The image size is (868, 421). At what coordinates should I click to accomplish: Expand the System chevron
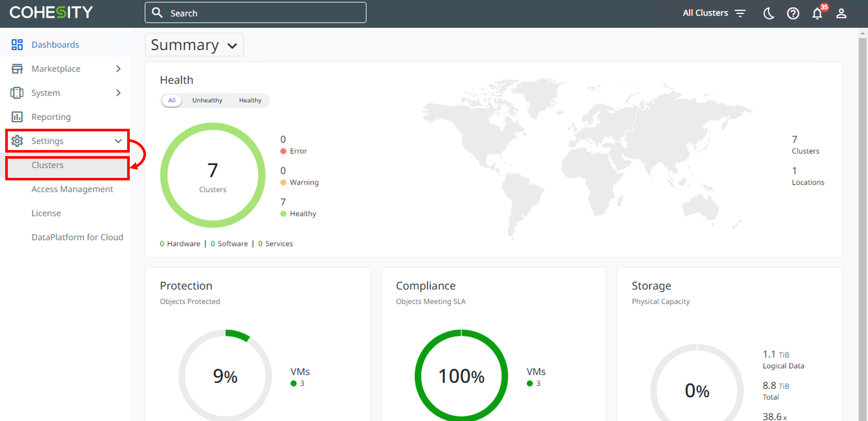[x=118, y=93]
